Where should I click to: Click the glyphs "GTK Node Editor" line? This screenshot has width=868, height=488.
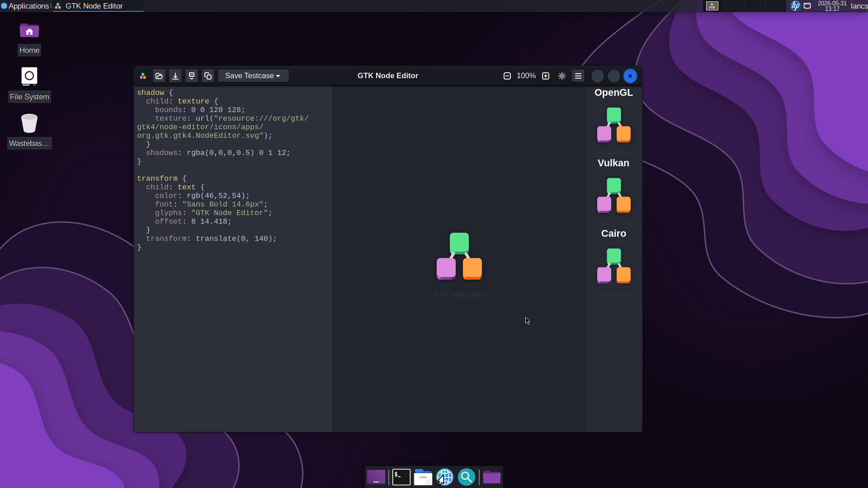pyautogui.click(x=213, y=213)
